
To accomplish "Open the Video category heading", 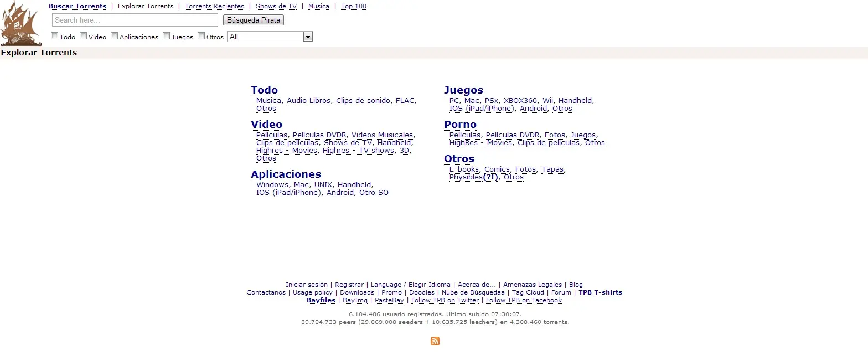I will click(x=266, y=125).
